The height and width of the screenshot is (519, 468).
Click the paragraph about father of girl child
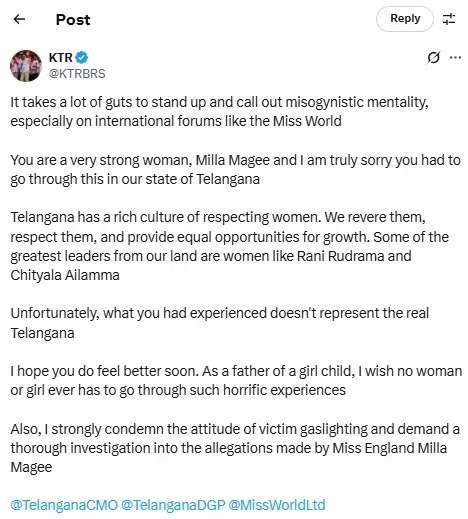236,381
